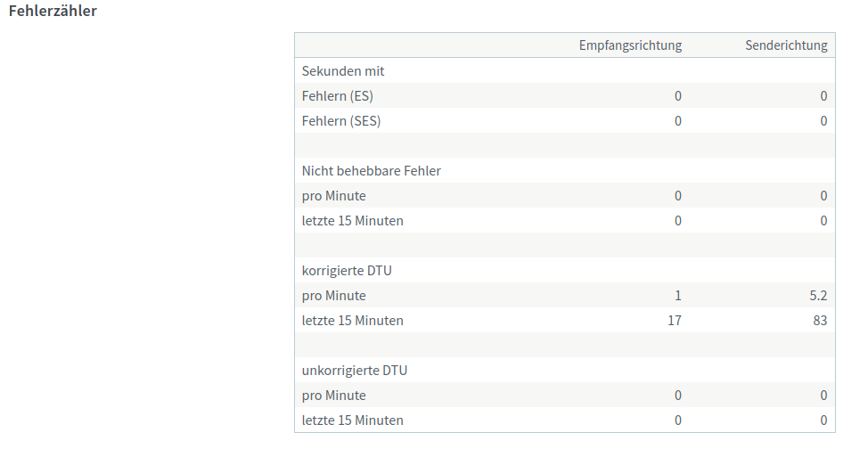Select the Nicht behebbare Fehler section label
Screen dimensions: 868x449
point(371,170)
